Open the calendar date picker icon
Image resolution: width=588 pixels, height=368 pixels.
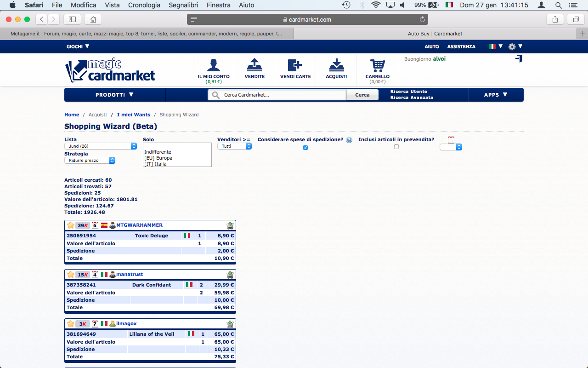451,140
